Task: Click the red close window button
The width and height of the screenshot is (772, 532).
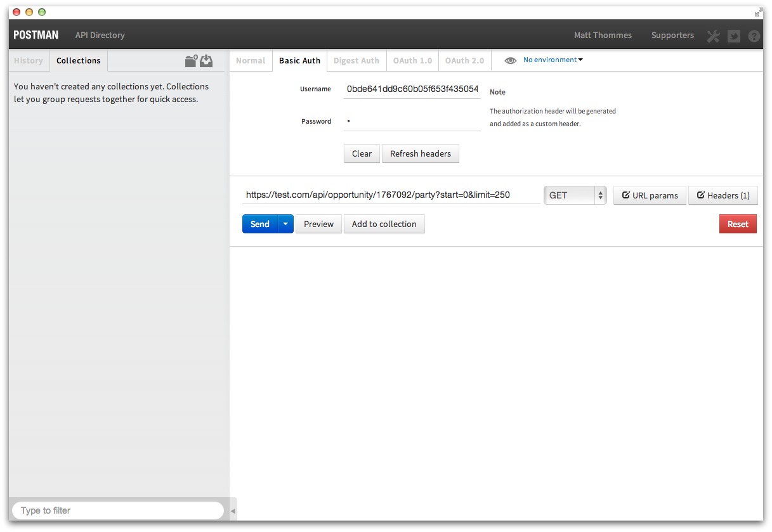Action: click(16, 12)
